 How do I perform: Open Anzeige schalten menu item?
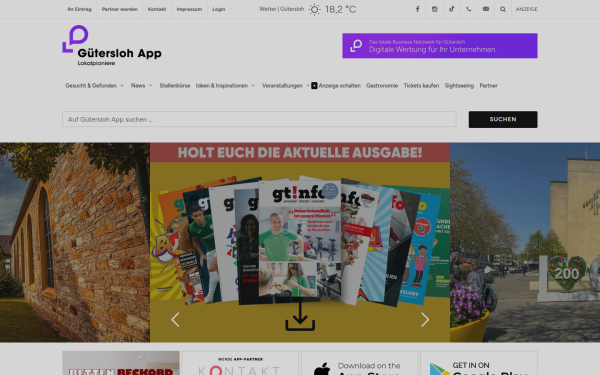point(339,85)
